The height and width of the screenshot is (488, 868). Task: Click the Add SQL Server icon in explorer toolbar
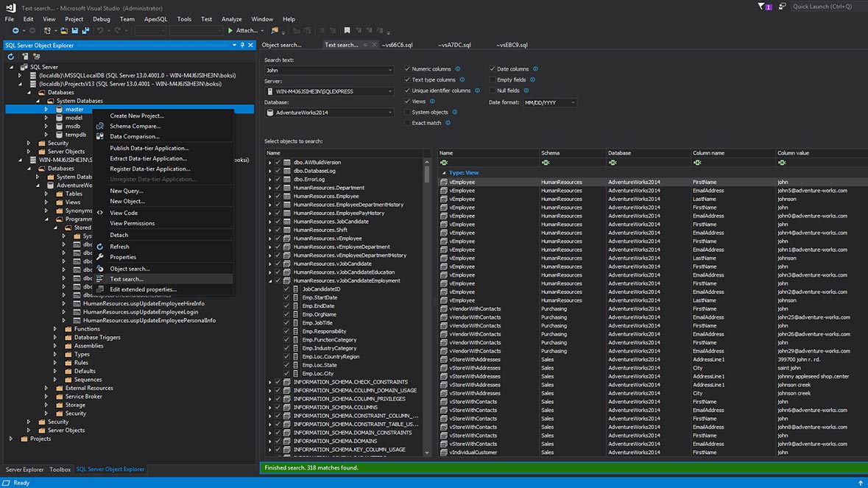click(25, 57)
